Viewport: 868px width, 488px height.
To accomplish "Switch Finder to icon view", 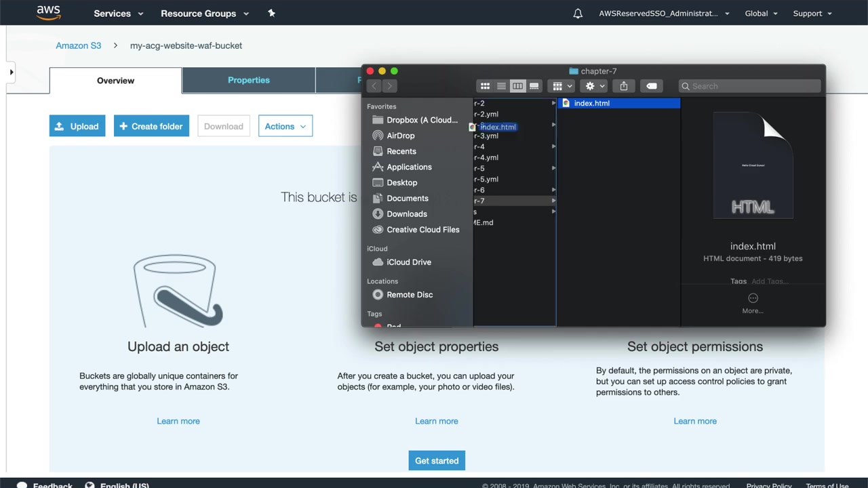I will (x=485, y=86).
